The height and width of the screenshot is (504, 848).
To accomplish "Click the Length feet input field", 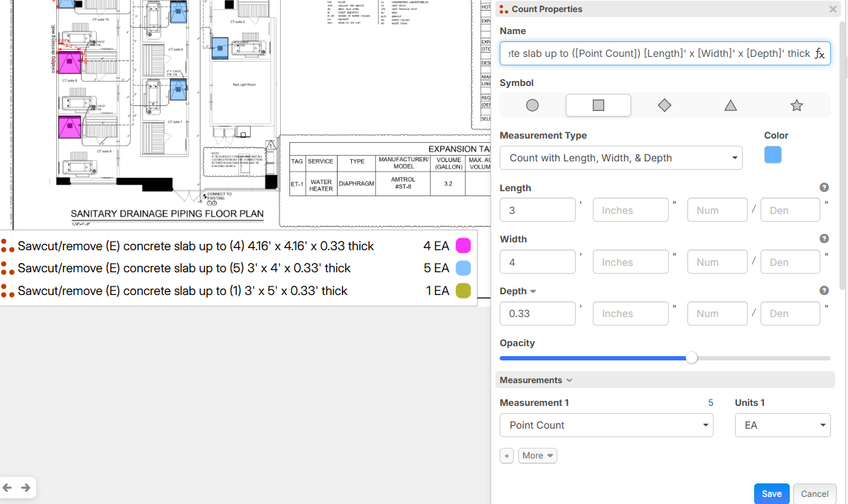I will click(537, 210).
